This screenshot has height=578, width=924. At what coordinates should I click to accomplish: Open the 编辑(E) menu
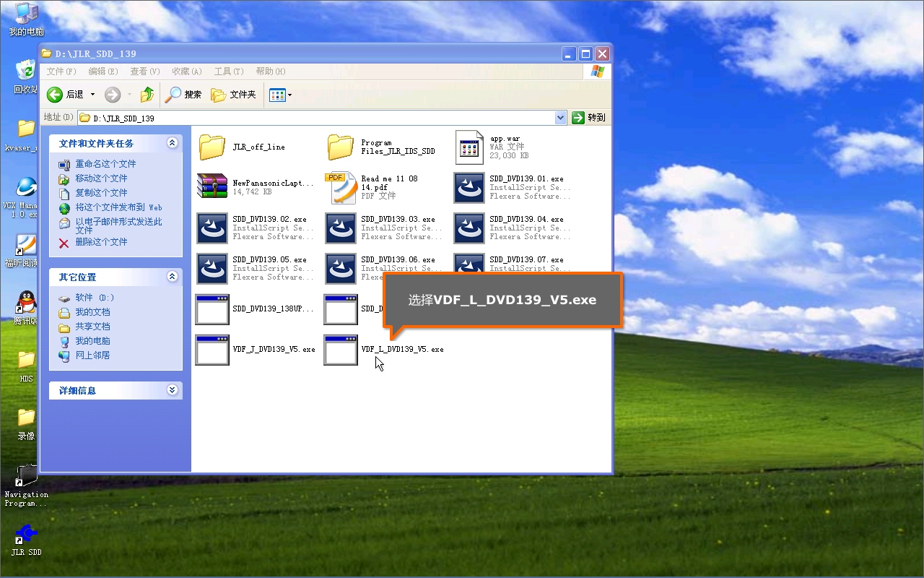(x=103, y=72)
